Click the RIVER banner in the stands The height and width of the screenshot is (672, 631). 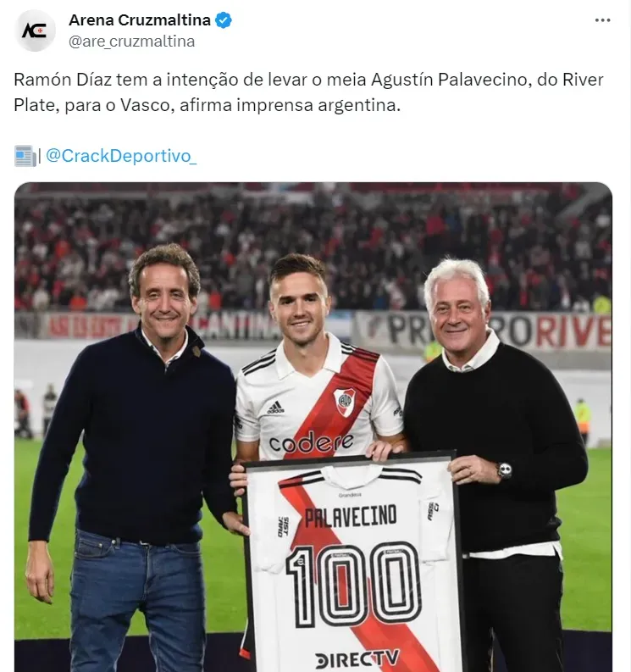pos(573,330)
